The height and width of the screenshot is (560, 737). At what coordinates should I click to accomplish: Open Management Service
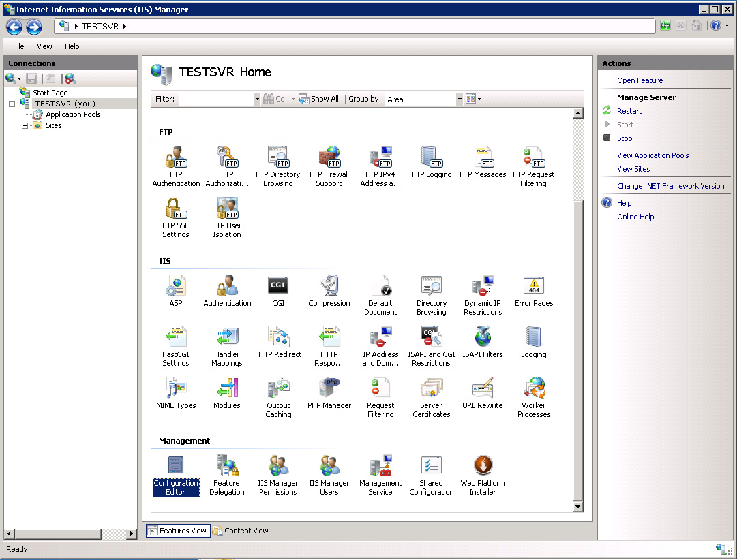[380, 475]
